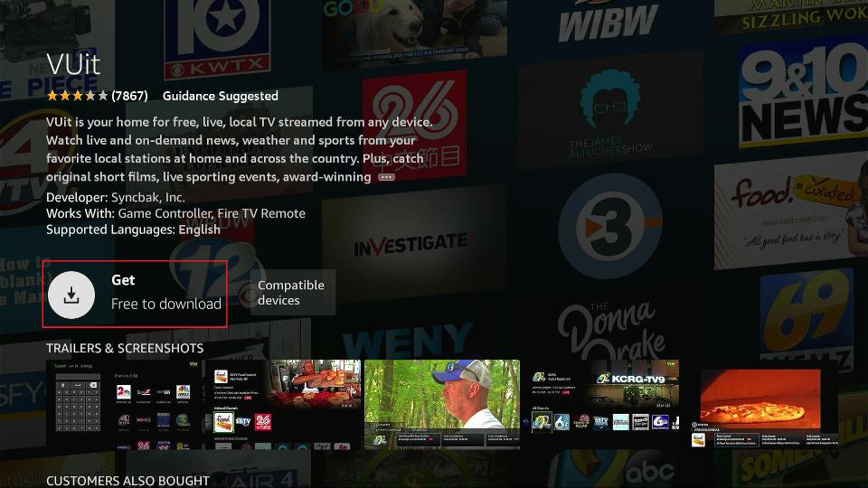The height and width of the screenshot is (488, 868).
Task: Open the food channel screenshot thumbnail
Action: tap(283, 405)
